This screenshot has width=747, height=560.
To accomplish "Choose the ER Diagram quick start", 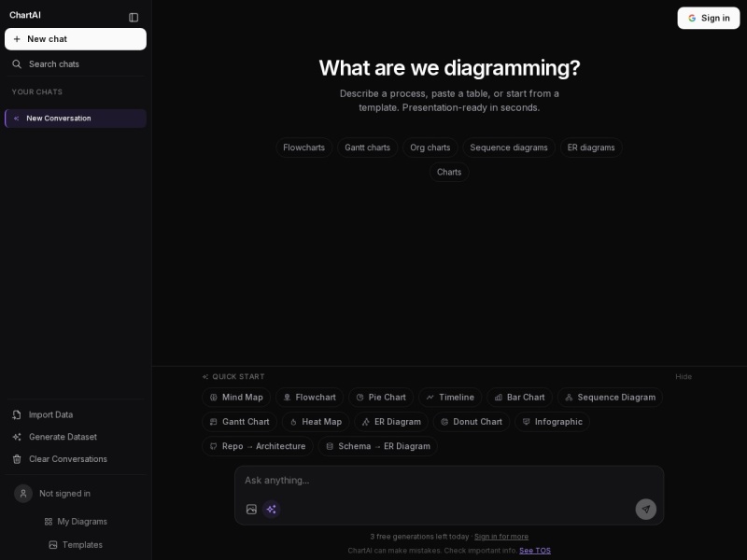I will point(391,422).
